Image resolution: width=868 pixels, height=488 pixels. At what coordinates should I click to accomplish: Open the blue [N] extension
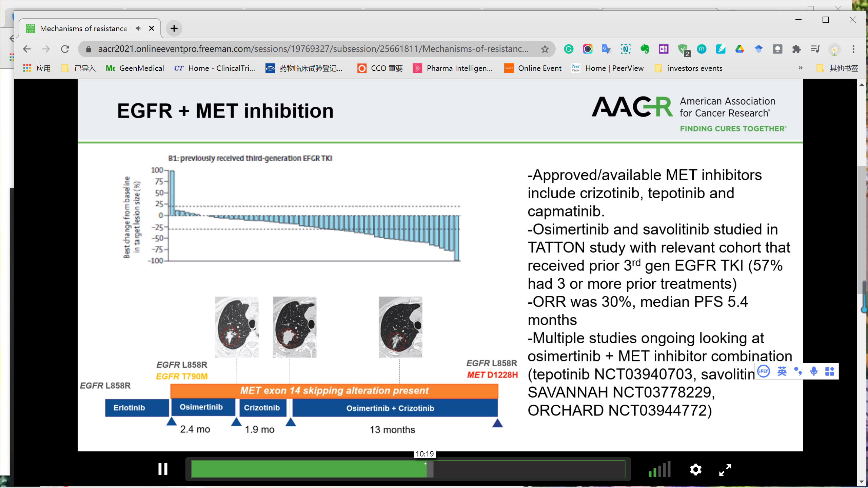(x=626, y=49)
